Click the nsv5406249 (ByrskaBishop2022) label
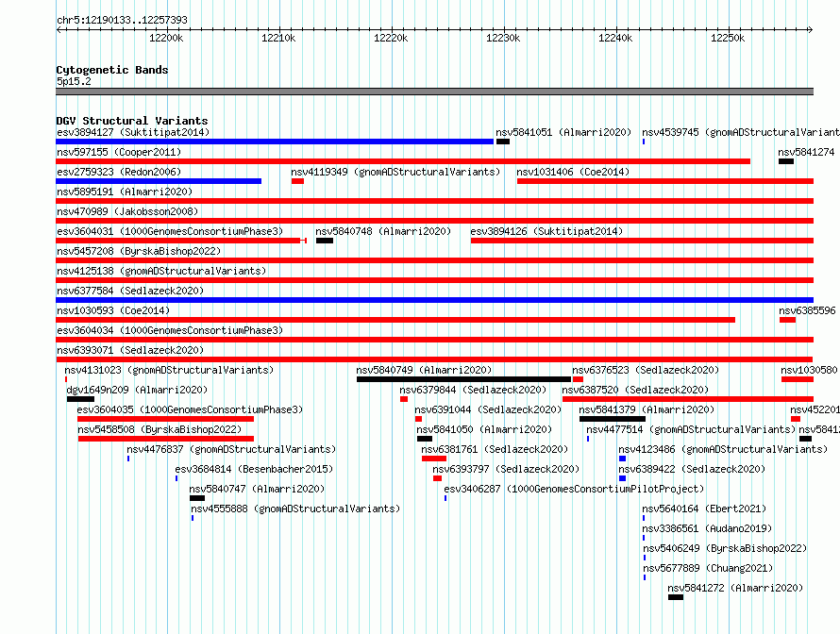Image resolution: width=840 pixels, height=634 pixels. tap(725, 548)
